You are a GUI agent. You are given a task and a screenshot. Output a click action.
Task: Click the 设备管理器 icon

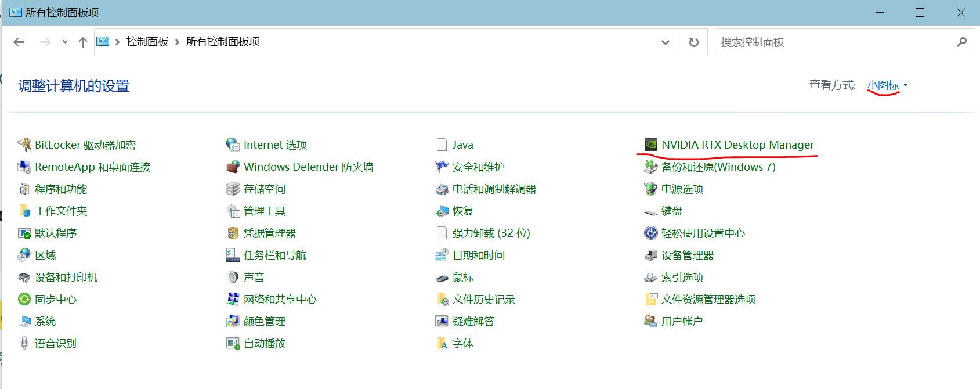click(x=651, y=255)
